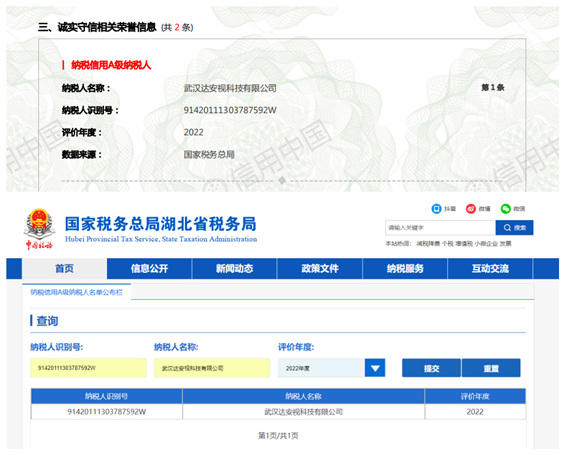Open the 评价年度 dropdown showing 2022年度
Image resolution: width=565 pixels, height=455 pixels.
pyautogui.click(x=332, y=368)
